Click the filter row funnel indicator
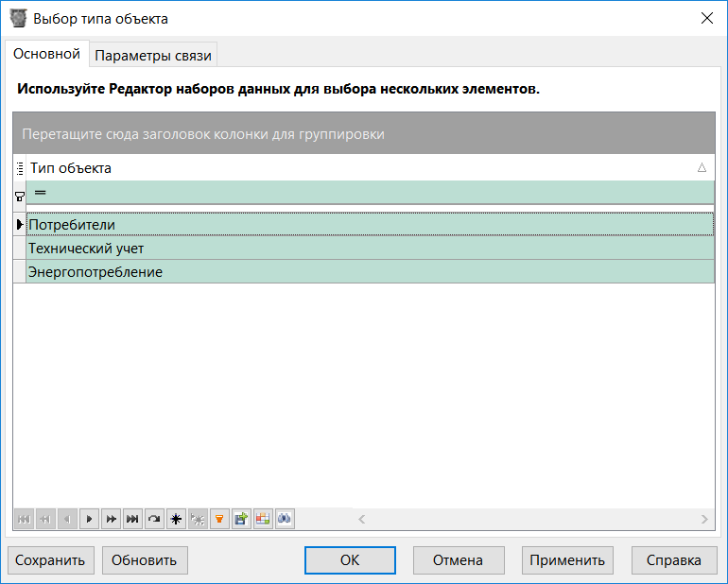The image size is (728, 584). (20, 196)
